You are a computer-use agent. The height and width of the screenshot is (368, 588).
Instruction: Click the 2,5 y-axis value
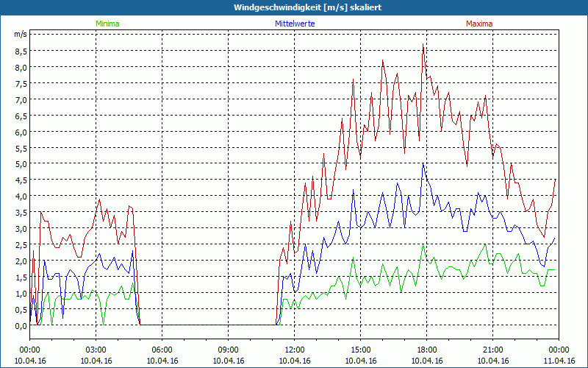click(x=21, y=245)
